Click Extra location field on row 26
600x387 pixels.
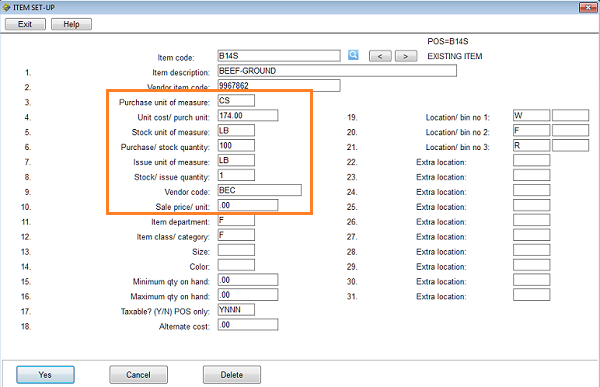click(x=532, y=220)
